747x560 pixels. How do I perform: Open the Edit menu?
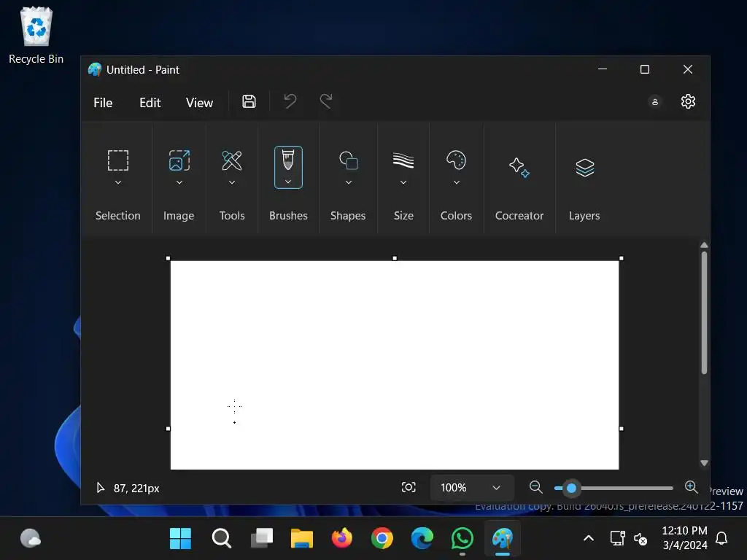[150, 102]
